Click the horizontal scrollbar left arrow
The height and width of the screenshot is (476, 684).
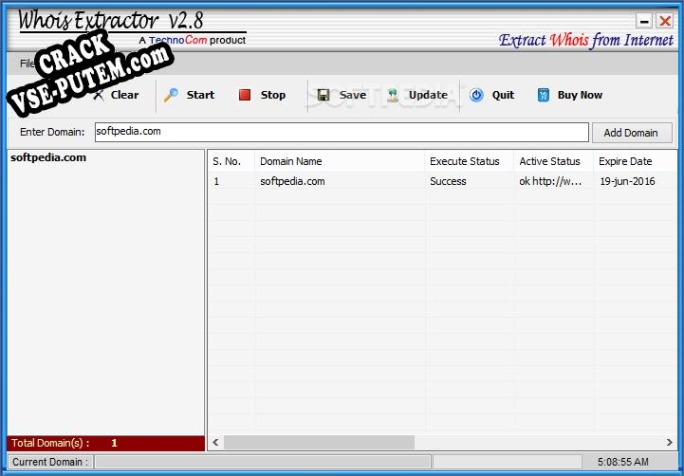pos(215,442)
